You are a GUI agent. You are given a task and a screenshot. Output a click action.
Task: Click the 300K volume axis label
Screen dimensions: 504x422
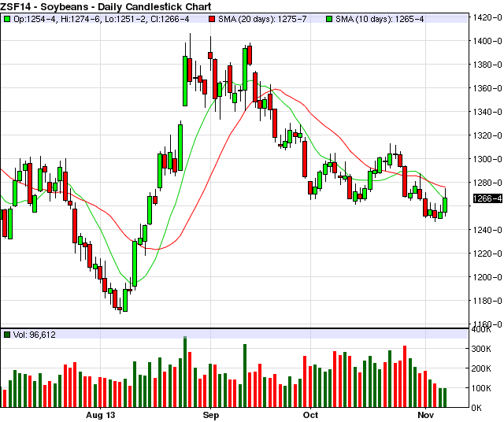coord(481,349)
